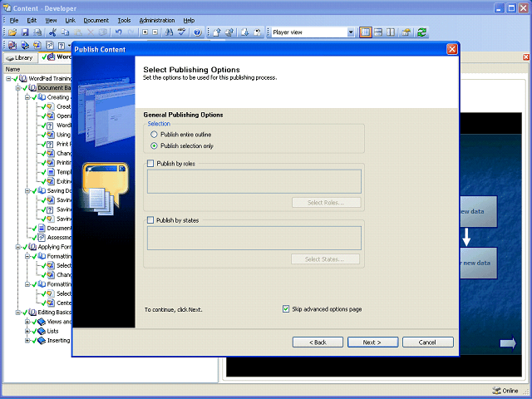Open the Link menu
The height and width of the screenshot is (399, 532).
(70, 20)
